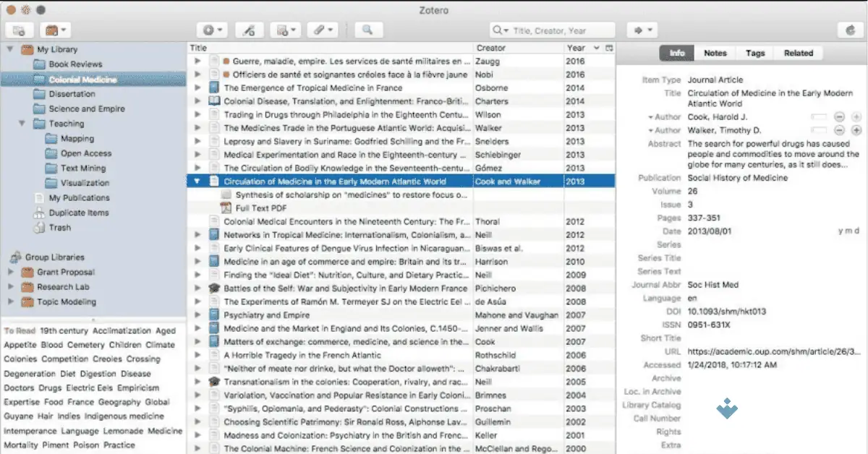868x454 pixels.
Task: Add a new child note with the note icon
Action: 281,30
